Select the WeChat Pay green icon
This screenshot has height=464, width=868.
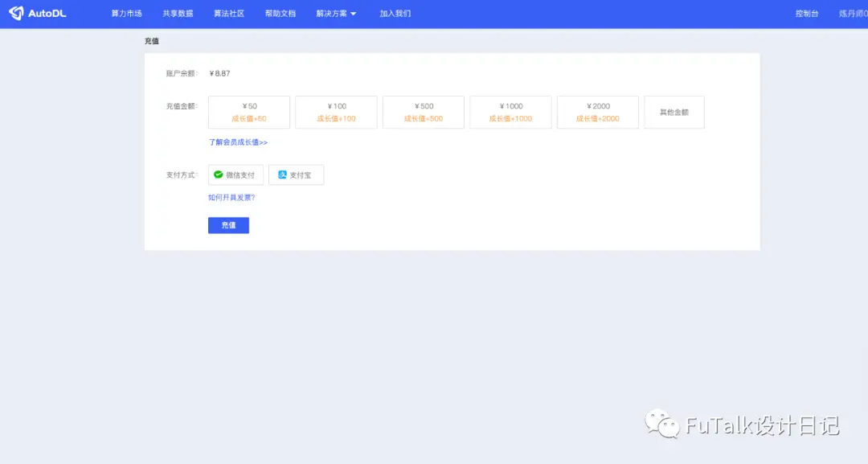pyautogui.click(x=218, y=175)
